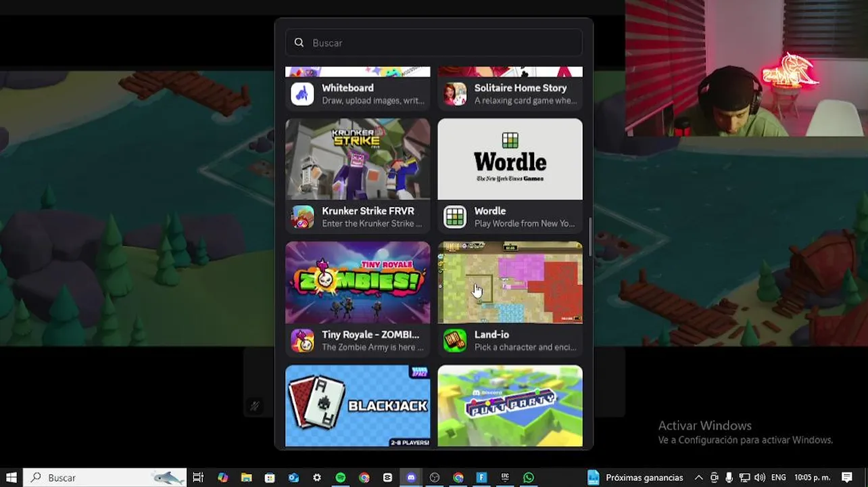Select the "Krunker Strike FRVR" title
Image resolution: width=868 pixels, height=487 pixels.
(x=368, y=211)
